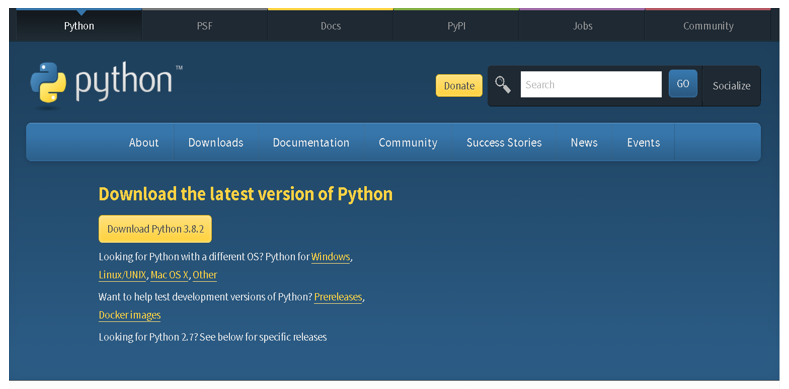789x389 pixels.
Task: Select the Python top tab
Action: click(x=79, y=26)
